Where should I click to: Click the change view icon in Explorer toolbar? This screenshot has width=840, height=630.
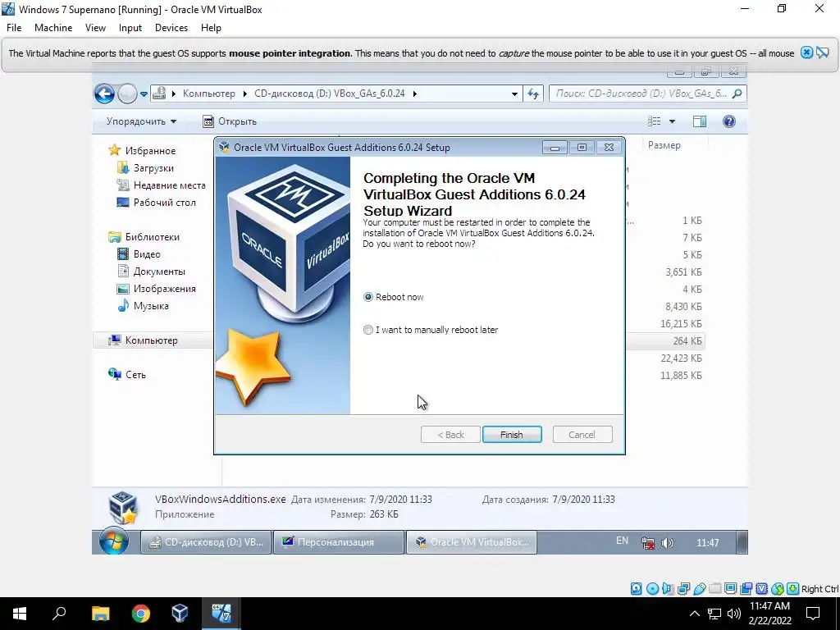point(654,121)
